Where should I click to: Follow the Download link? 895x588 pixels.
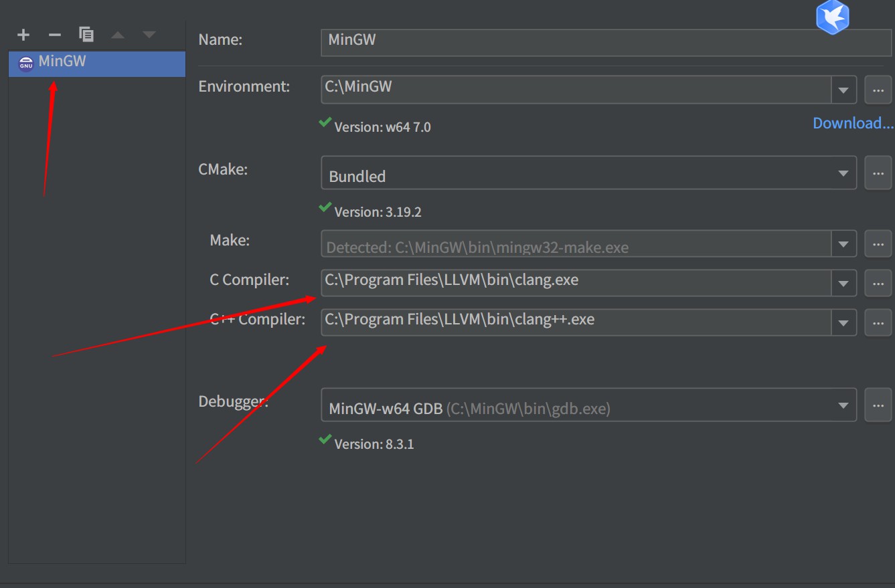click(853, 123)
